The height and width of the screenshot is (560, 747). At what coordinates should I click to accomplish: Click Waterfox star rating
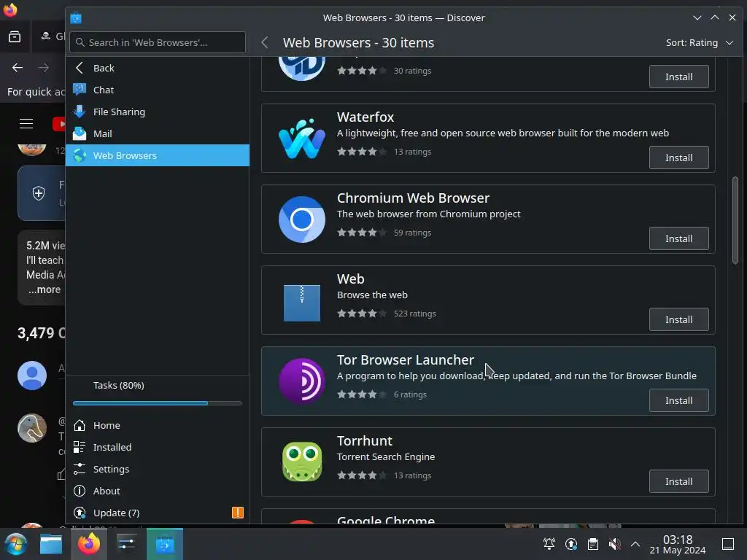(362, 152)
